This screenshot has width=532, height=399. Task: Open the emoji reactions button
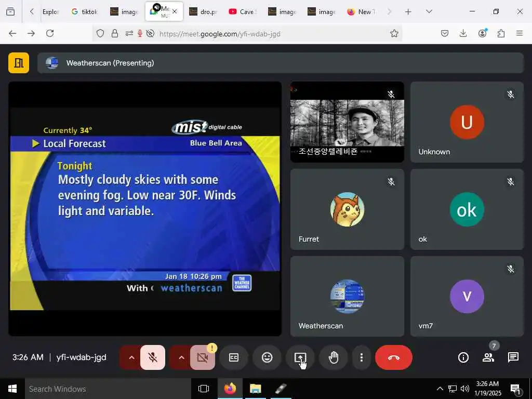267,357
